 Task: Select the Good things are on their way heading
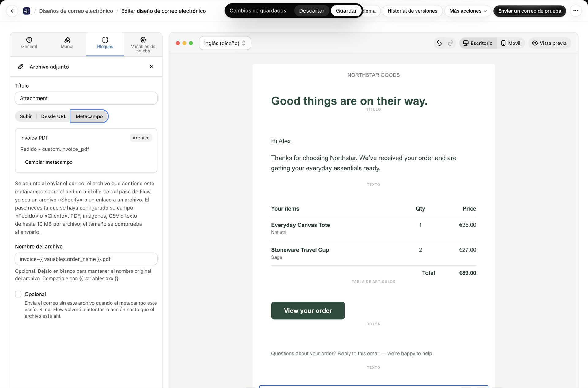349,101
